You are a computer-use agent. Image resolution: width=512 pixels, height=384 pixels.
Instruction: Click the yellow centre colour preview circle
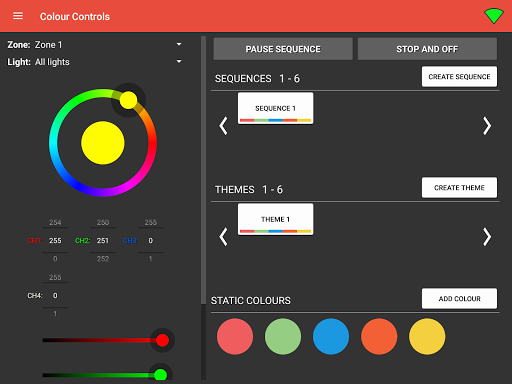pyautogui.click(x=103, y=143)
